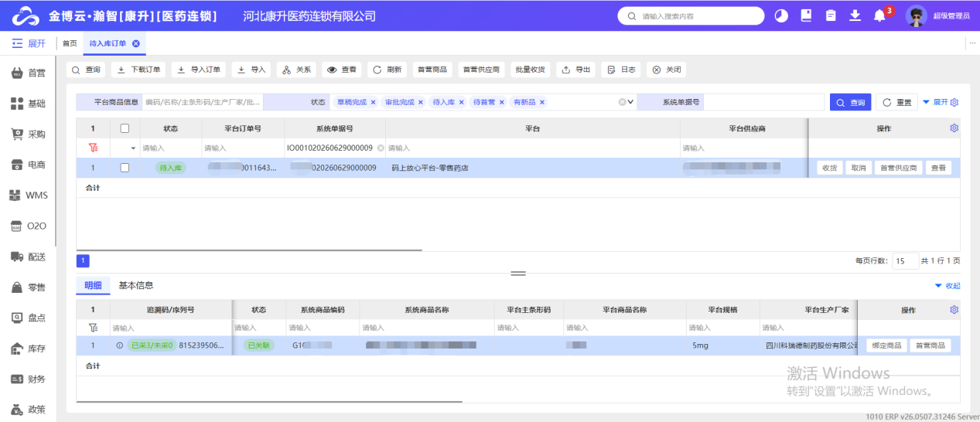Open column settings gear in orders table

coord(954,128)
